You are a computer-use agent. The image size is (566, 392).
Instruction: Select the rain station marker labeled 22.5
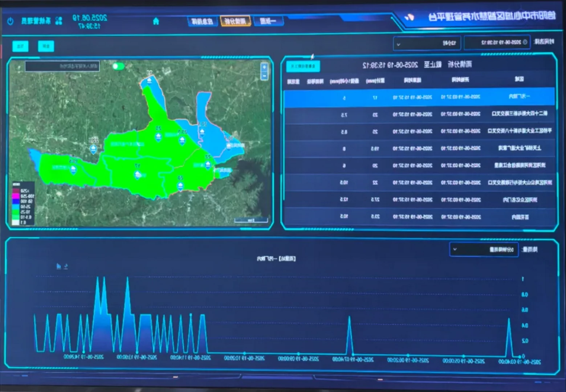[93, 149]
